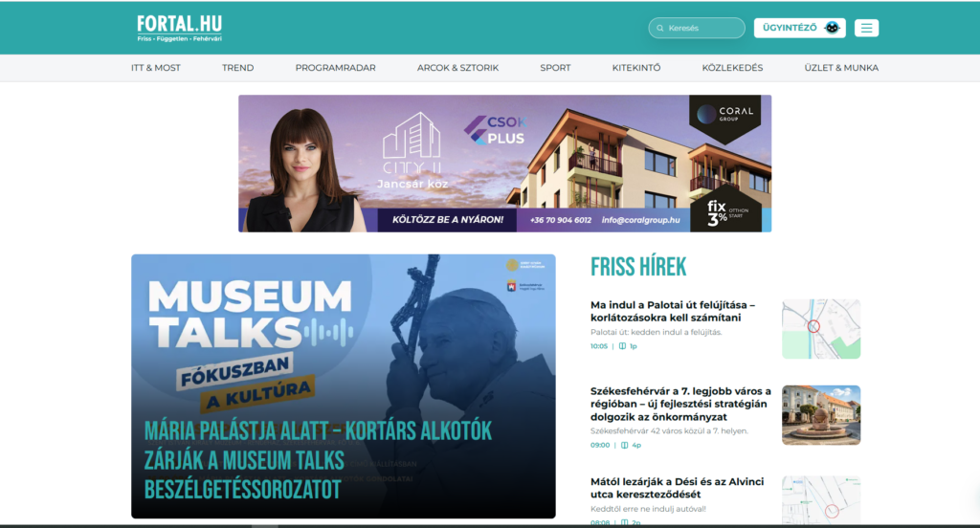Click the 09:00 timestamp
The width and height of the screenshot is (980, 528).
click(600, 446)
